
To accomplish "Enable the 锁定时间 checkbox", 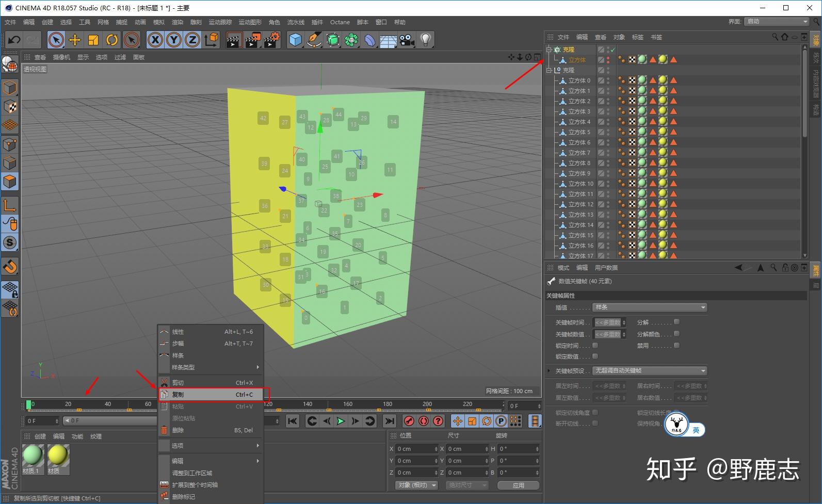I will point(595,346).
